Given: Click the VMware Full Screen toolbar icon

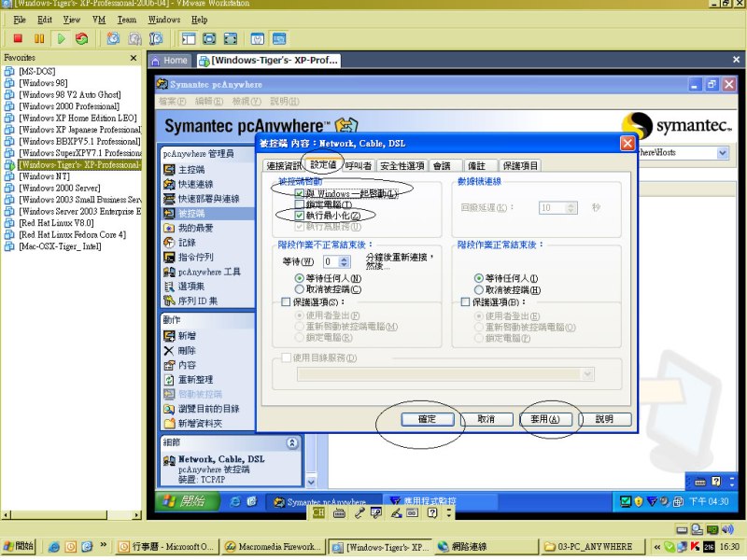Looking at the screenshot, I should tap(209, 38).
